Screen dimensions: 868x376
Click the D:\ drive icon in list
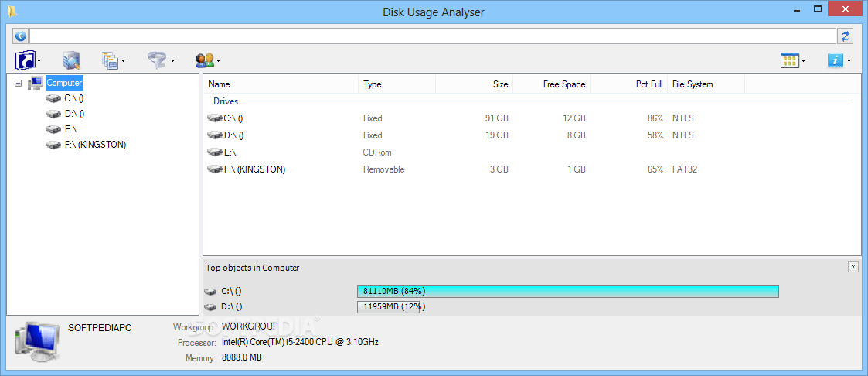coord(215,135)
